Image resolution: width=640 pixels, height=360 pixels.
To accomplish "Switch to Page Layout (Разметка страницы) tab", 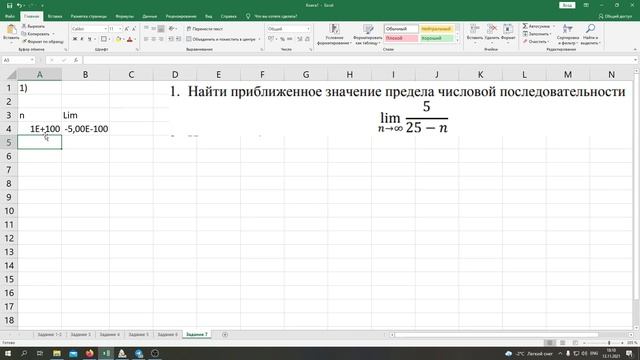I will [x=89, y=16].
